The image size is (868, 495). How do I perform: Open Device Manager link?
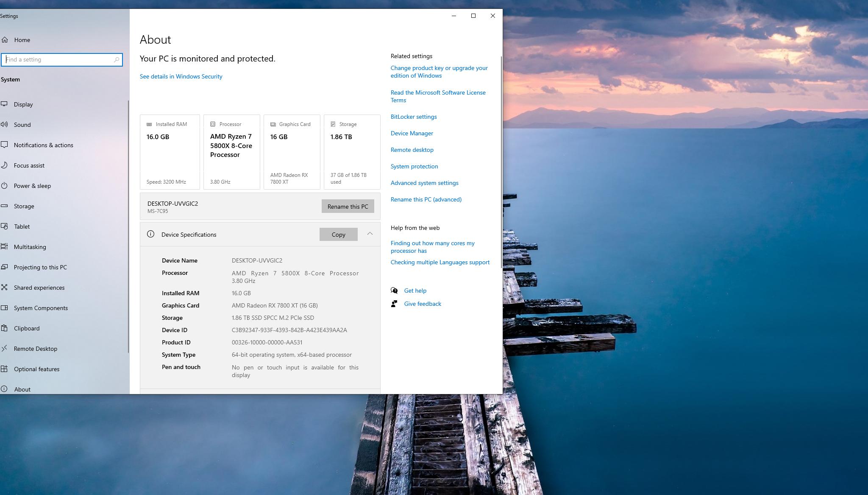point(412,133)
